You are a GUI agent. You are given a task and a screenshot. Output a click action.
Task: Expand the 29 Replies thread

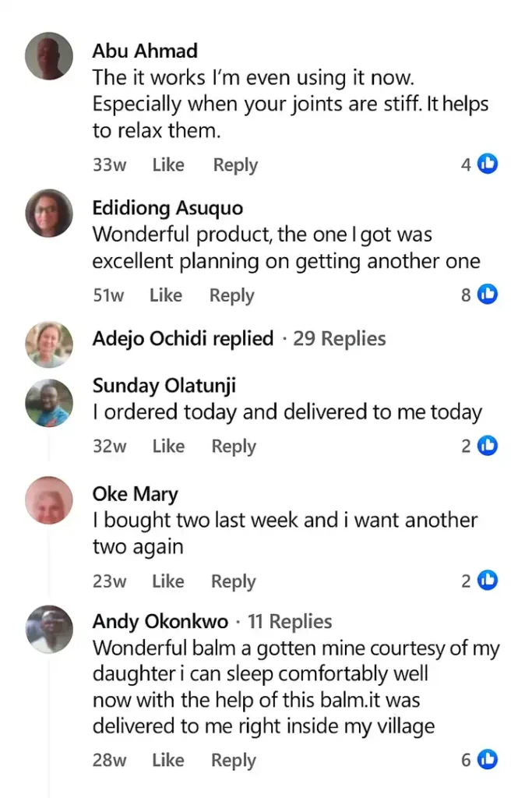click(x=339, y=339)
